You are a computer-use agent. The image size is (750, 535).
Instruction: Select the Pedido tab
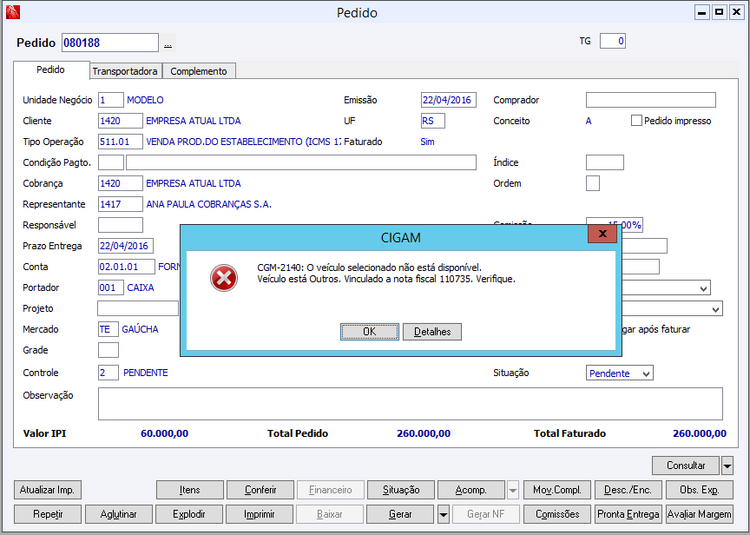(51, 70)
